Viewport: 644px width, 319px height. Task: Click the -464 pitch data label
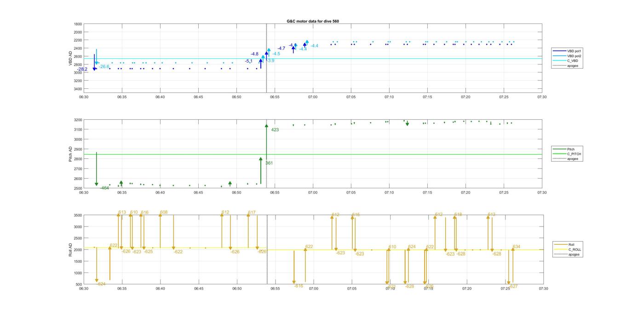[104, 188]
